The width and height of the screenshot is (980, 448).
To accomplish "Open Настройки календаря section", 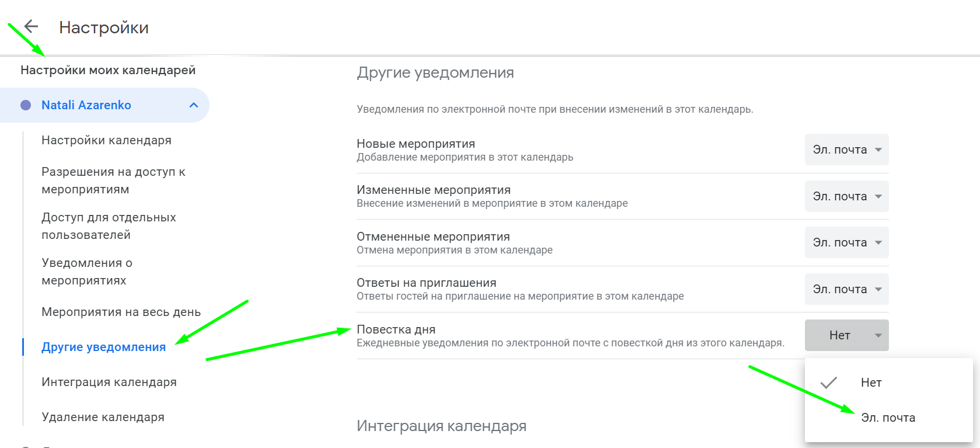I will click(x=106, y=140).
